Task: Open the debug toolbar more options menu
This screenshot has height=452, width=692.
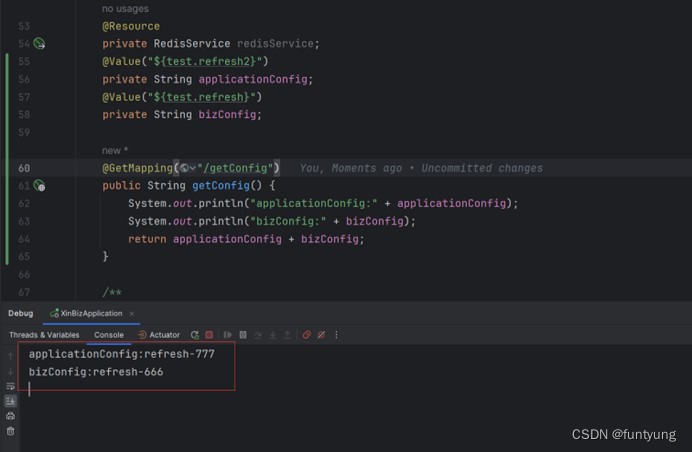Action: click(x=336, y=335)
